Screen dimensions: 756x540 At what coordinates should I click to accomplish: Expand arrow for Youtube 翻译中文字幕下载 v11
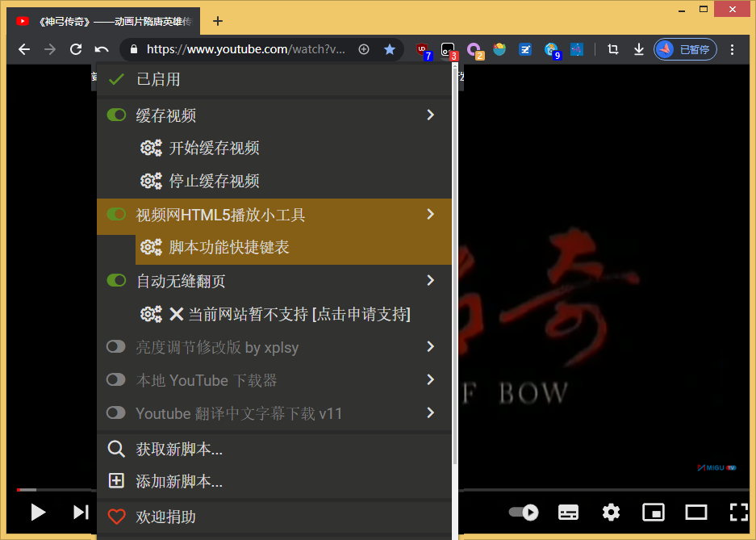coord(430,412)
